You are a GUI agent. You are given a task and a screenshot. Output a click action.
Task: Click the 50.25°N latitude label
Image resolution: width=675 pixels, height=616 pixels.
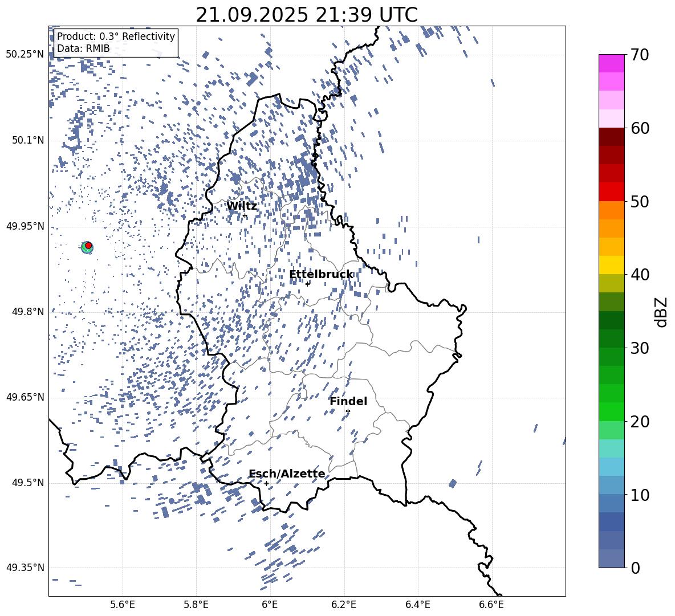(25, 55)
